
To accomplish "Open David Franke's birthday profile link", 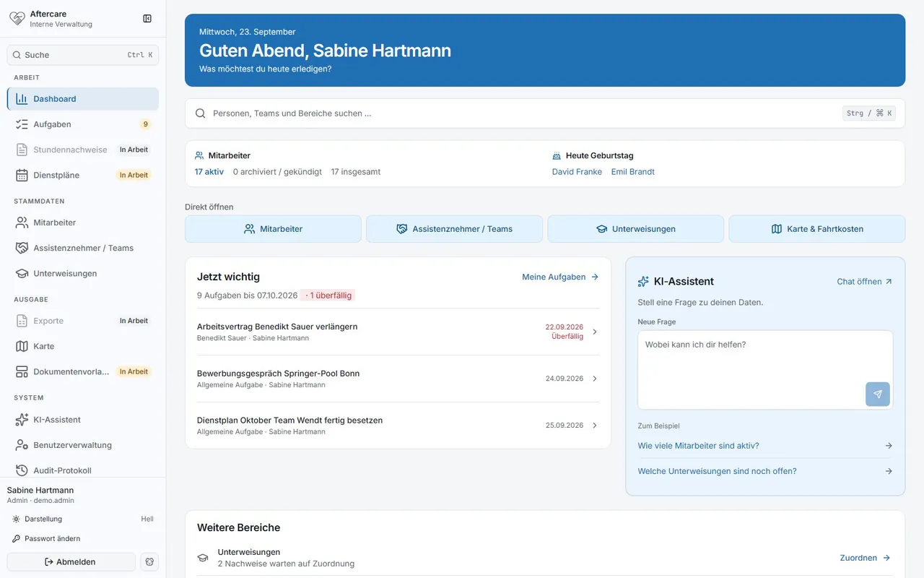I will point(577,172).
